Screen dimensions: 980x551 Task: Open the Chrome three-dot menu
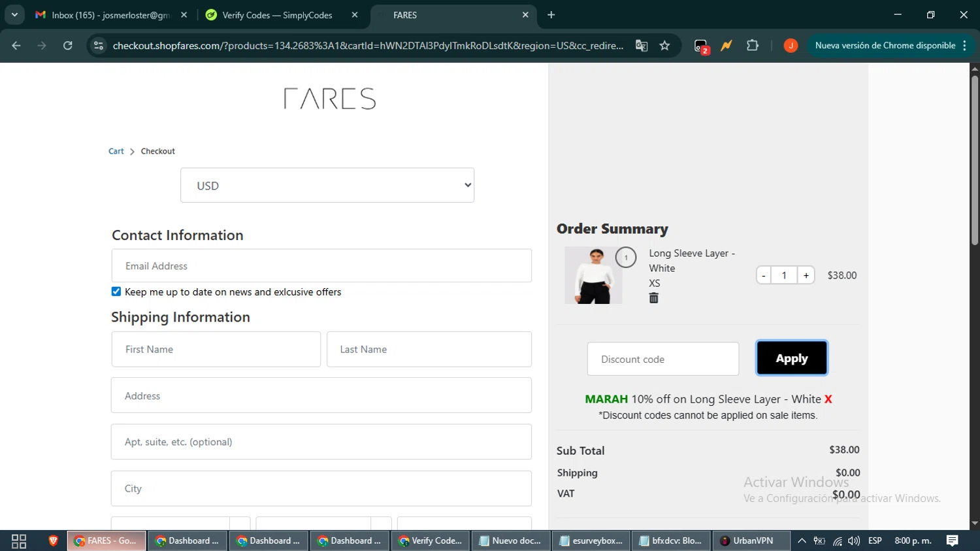point(965,46)
